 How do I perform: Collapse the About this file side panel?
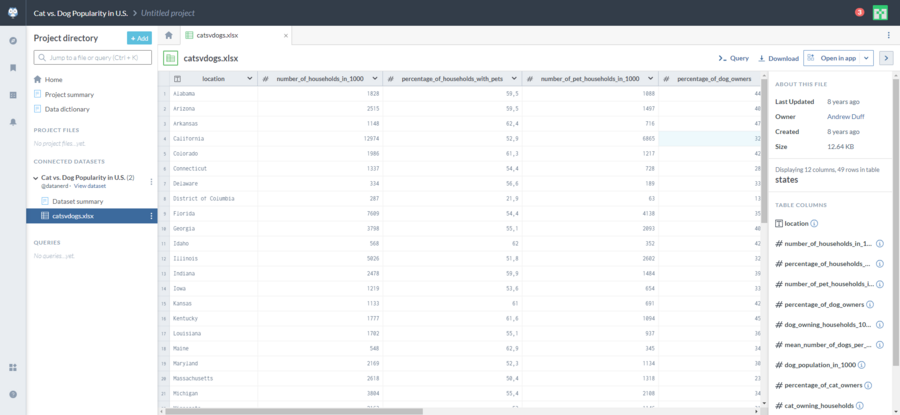point(886,58)
